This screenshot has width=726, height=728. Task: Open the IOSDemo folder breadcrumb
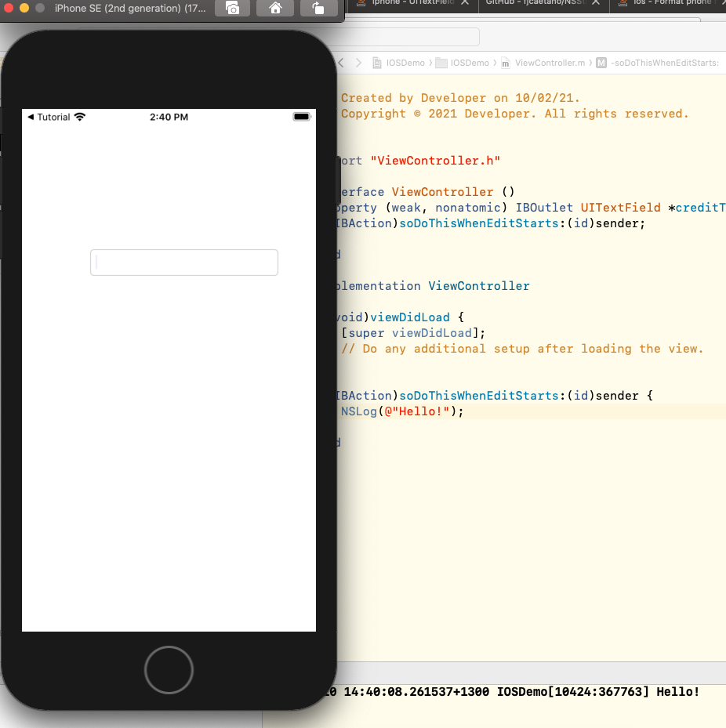[x=463, y=63]
